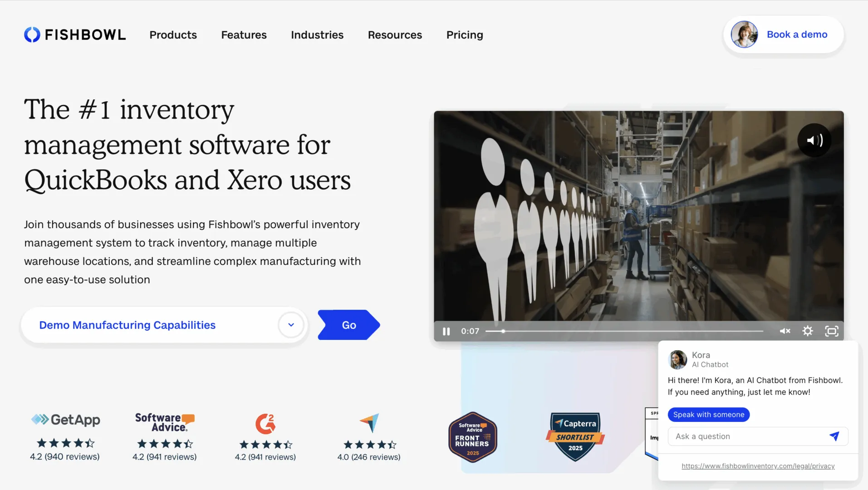Click the GetApp star rating
The height and width of the screenshot is (490, 868).
pyautogui.click(x=66, y=443)
